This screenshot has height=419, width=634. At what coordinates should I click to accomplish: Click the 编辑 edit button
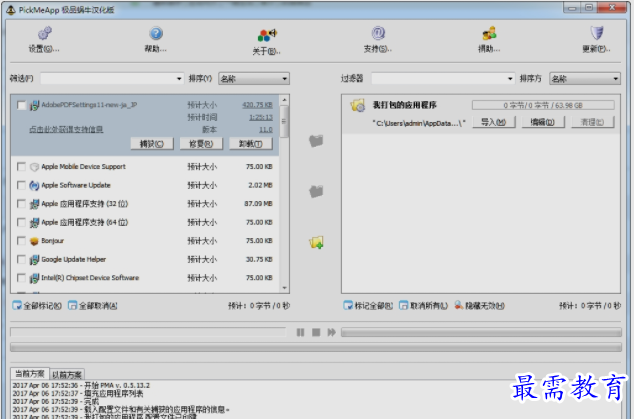(543, 122)
